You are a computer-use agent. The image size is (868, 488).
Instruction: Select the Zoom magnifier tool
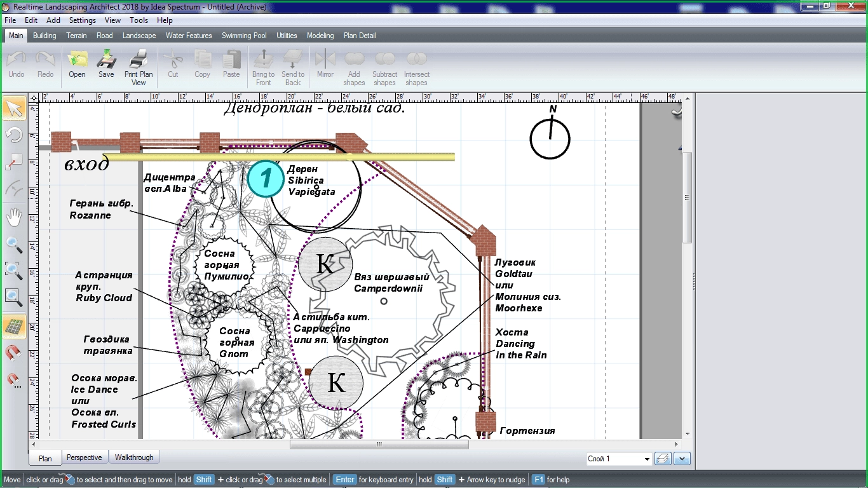(14, 245)
